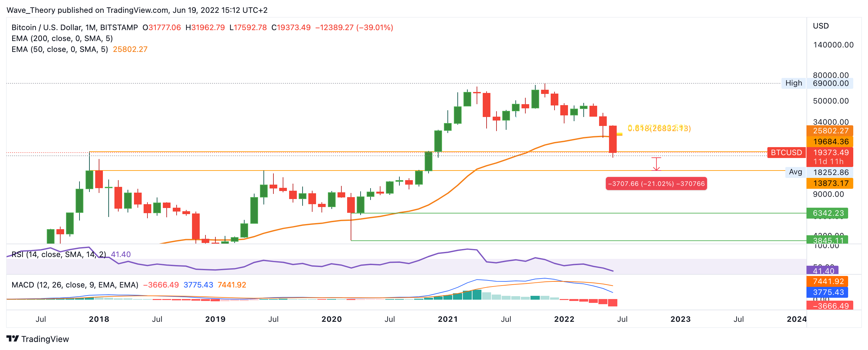Click the Wave_Theory published header text
868x350 pixels.
click(x=137, y=10)
